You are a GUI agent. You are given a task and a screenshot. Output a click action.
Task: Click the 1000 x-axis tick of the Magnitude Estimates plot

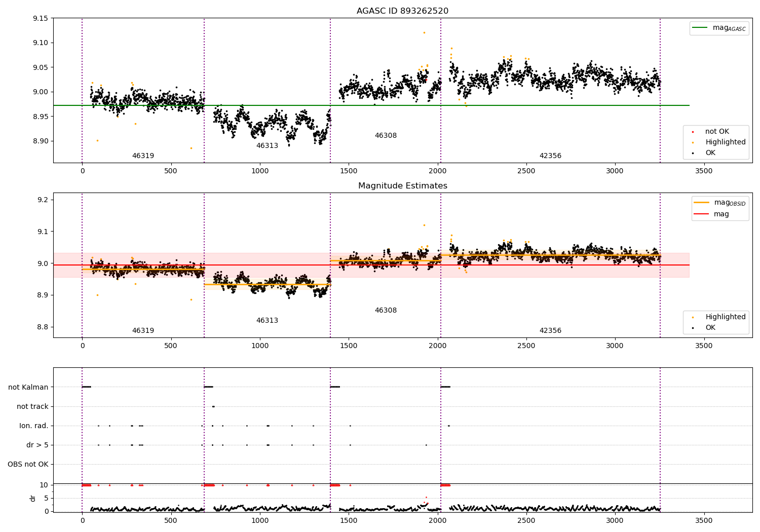(x=260, y=346)
